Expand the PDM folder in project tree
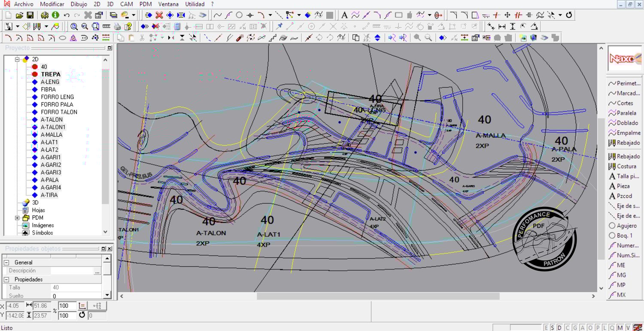Screen dimensions: 644x331 (18, 218)
